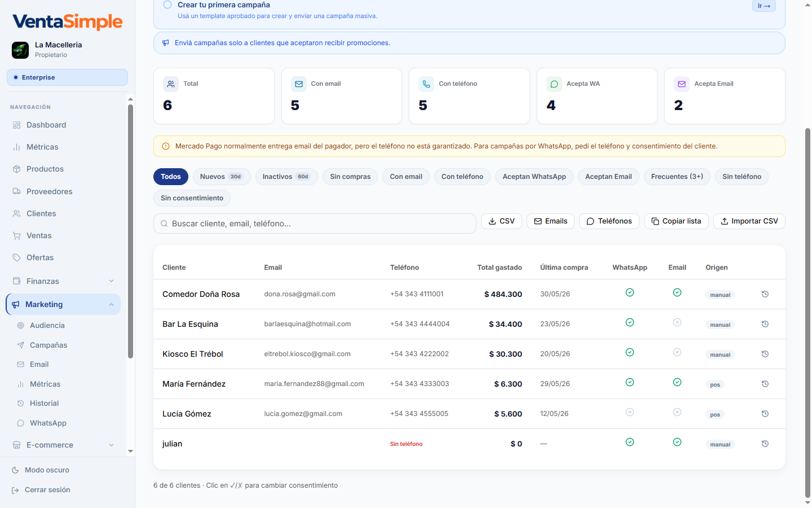The width and height of the screenshot is (812, 508).
Task: Toggle WhatsApp consent for Comedor Doña Rosa
Action: click(630, 292)
